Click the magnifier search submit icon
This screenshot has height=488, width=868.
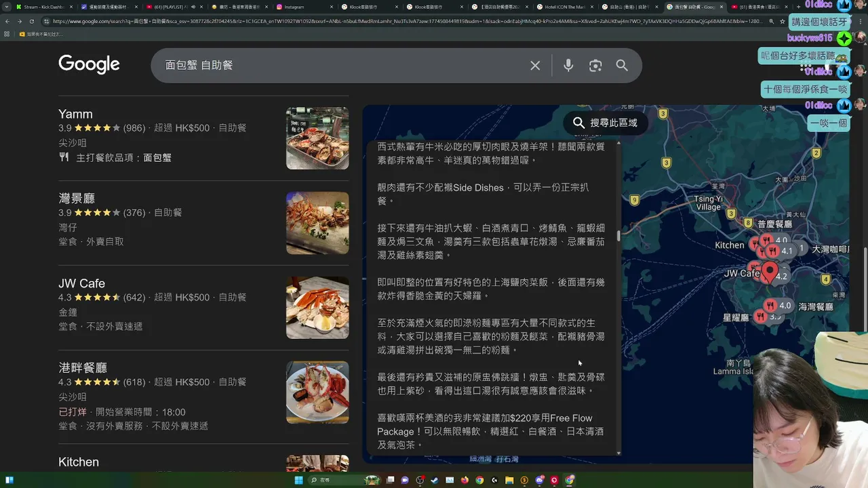[622, 66]
